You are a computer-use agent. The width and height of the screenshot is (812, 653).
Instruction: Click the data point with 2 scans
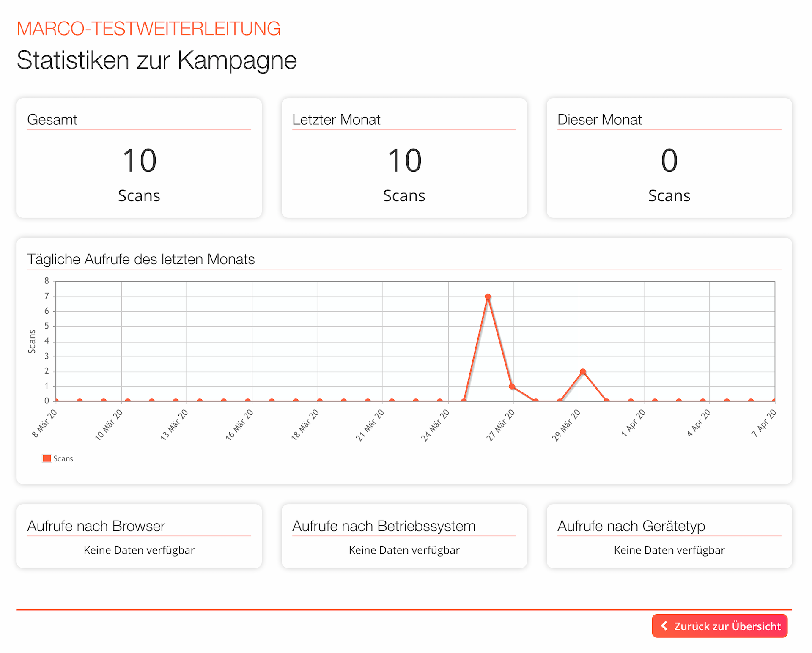click(x=583, y=372)
